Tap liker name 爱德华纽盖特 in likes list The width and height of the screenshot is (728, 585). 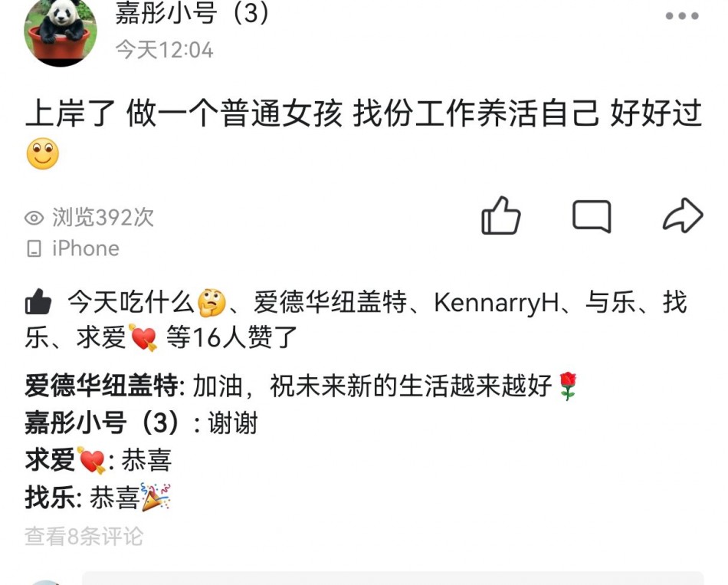[x=330, y=302]
